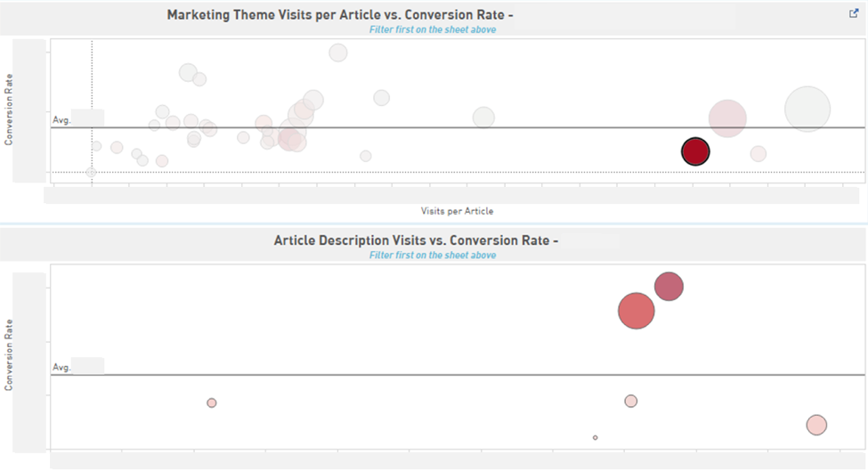
Task: Click the tiny dot at bottom of the Article Description chart
Action: [596, 437]
